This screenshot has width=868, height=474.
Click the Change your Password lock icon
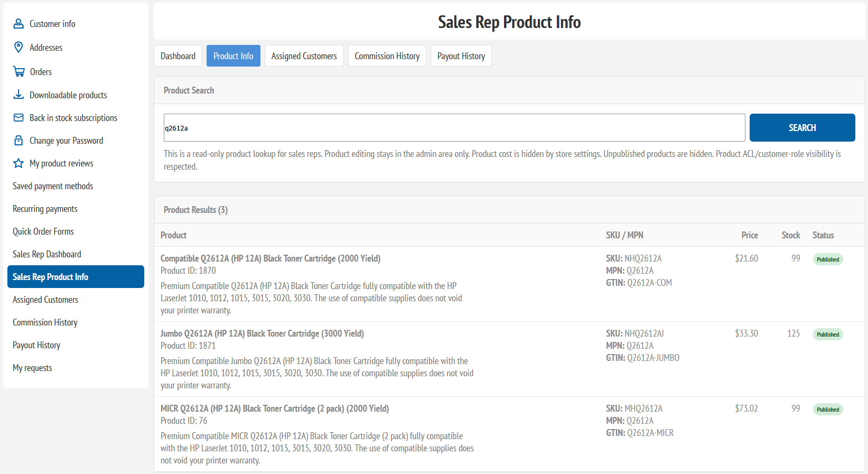click(x=18, y=140)
